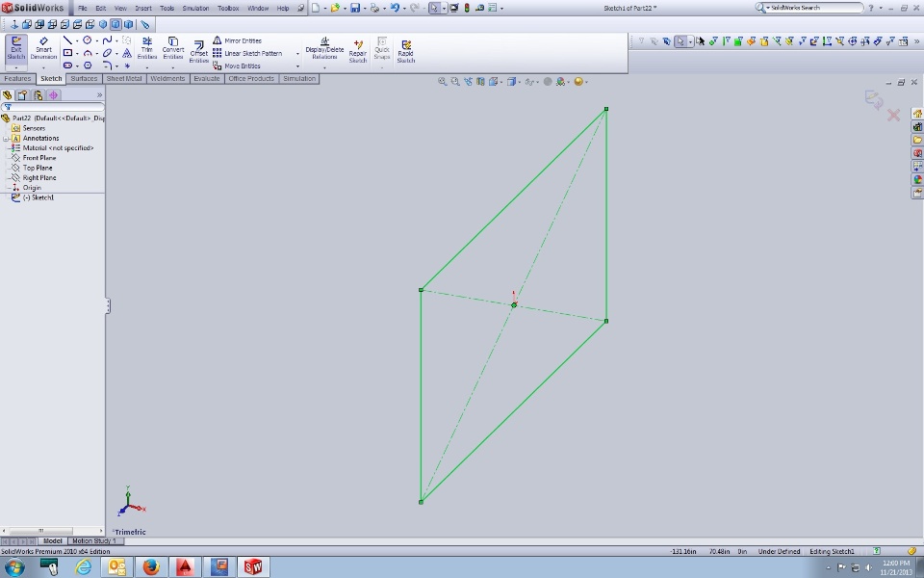Switch to the Sheet Metal tab

coord(124,78)
